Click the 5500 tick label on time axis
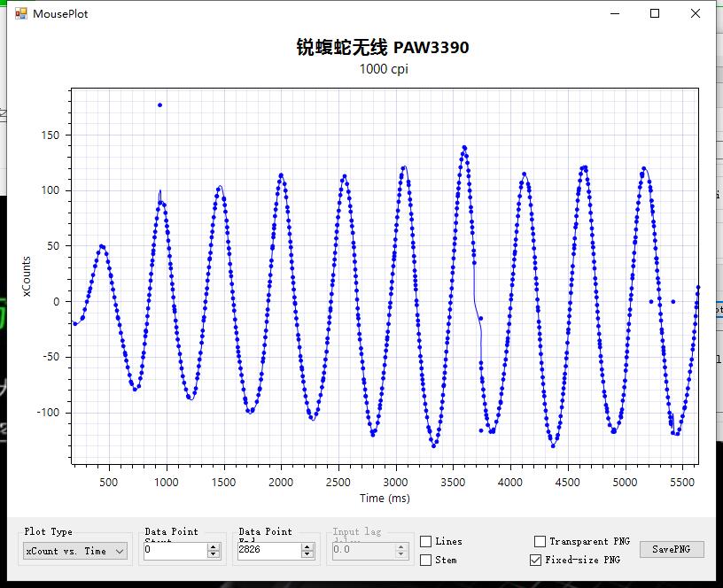This screenshot has height=588, width=723. (x=682, y=483)
